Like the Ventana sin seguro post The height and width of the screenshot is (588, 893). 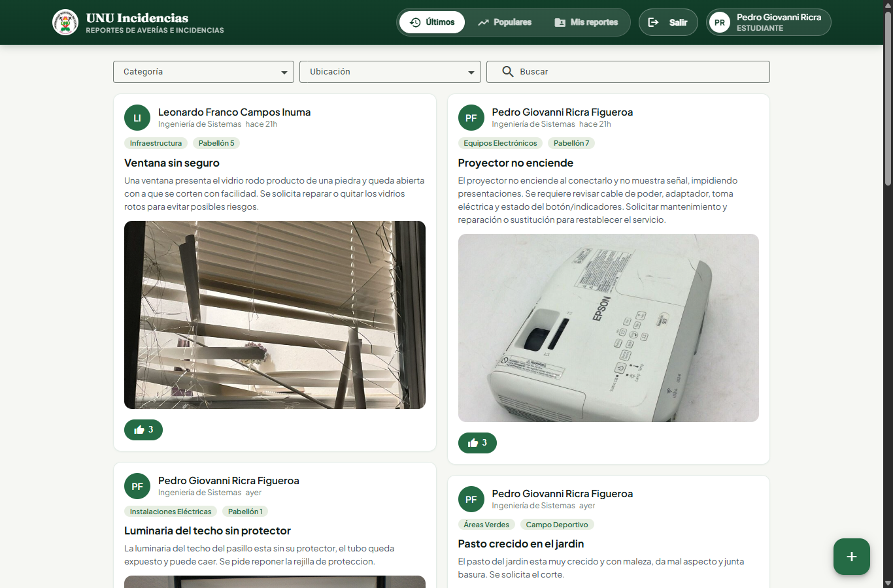(143, 430)
